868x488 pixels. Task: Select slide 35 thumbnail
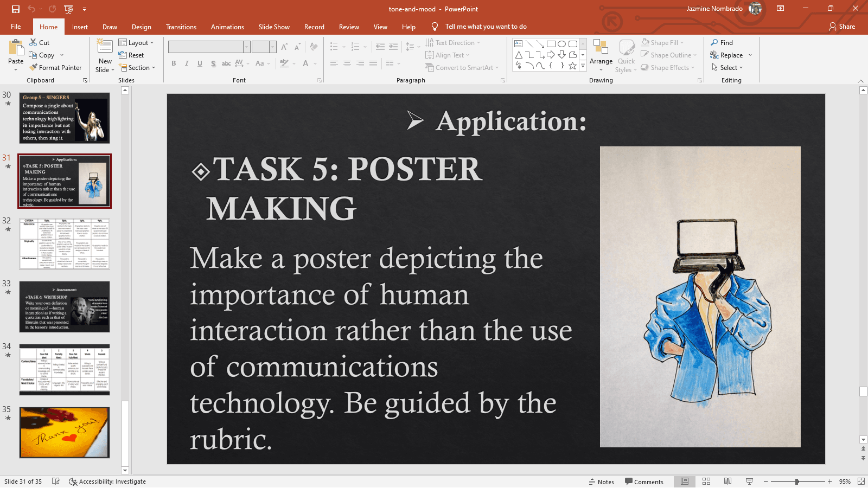click(64, 432)
